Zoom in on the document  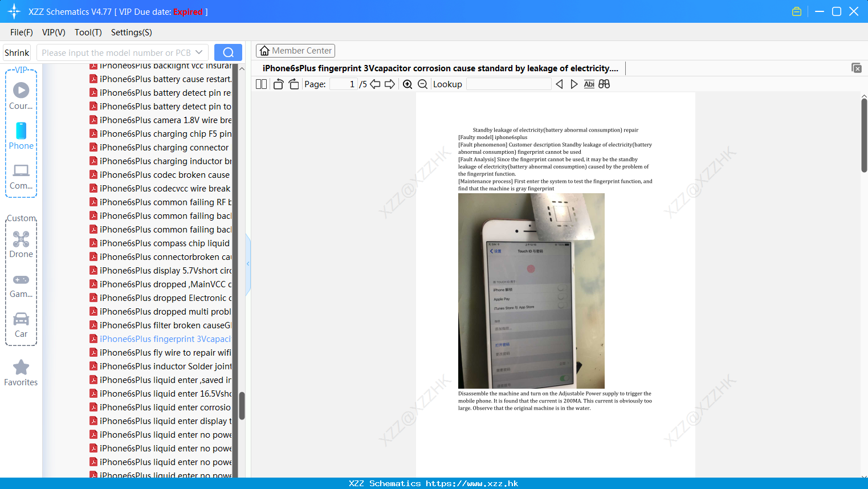(407, 84)
